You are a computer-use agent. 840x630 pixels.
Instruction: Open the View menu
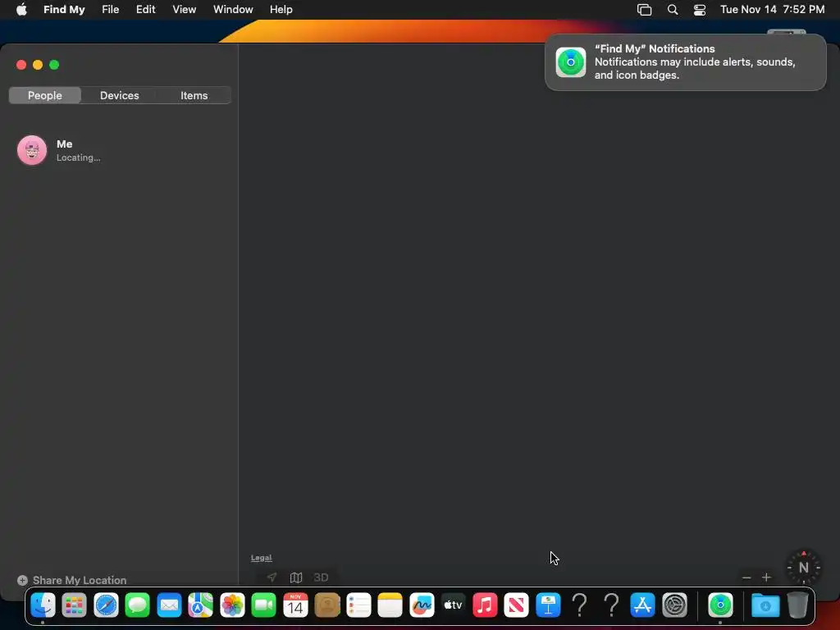(185, 9)
